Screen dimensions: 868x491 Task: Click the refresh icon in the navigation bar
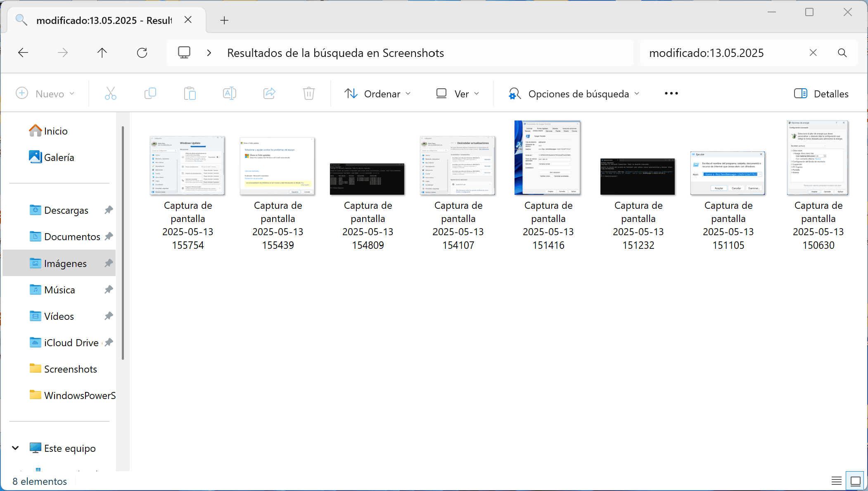pyautogui.click(x=142, y=52)
